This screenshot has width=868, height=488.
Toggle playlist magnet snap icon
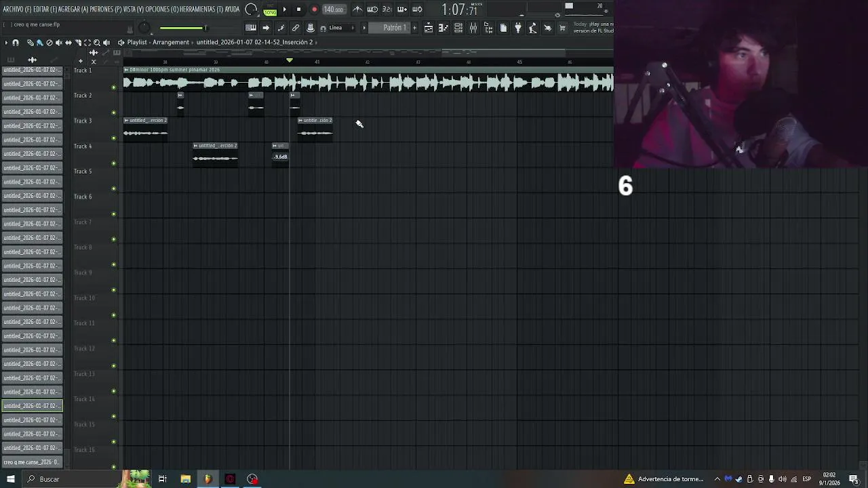pyautogui.click(x=16, y=43)
